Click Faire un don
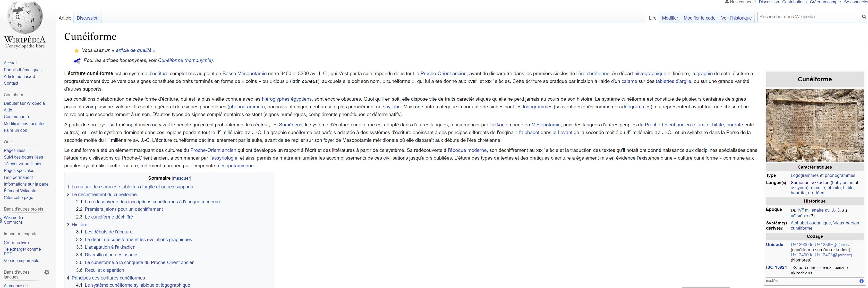The width and height of the screenshot is (868, 288). click(x=15, y=130)
